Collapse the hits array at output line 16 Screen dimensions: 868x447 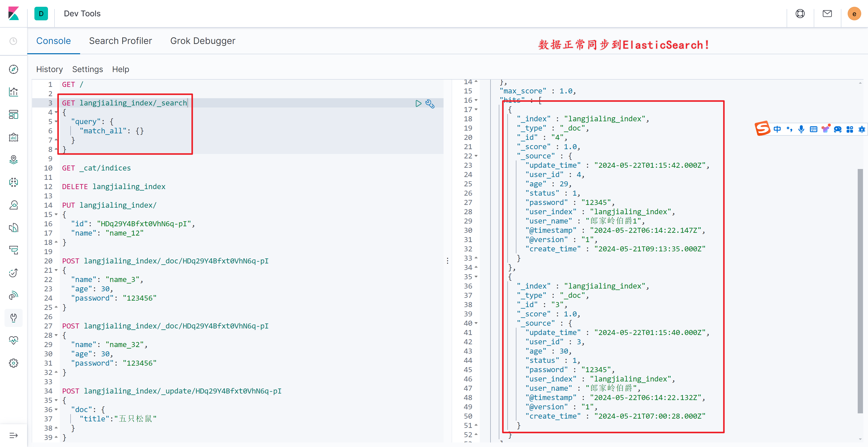[476, 100]
